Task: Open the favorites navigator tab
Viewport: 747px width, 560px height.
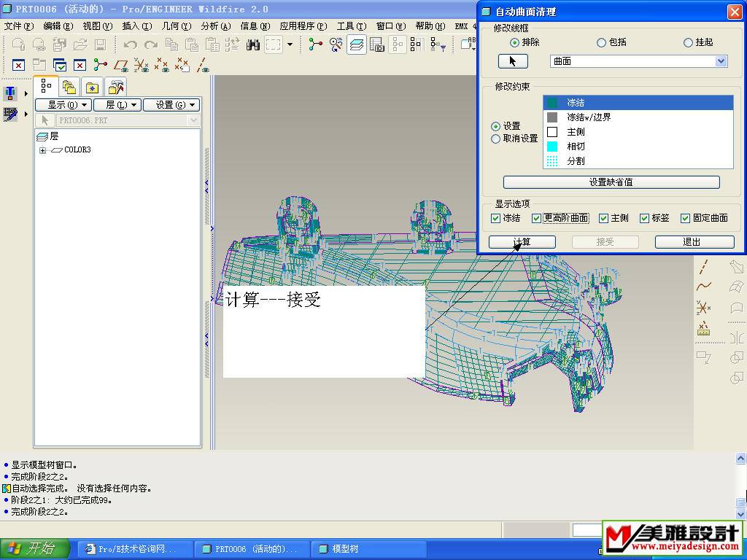Action: click(91, 87)
